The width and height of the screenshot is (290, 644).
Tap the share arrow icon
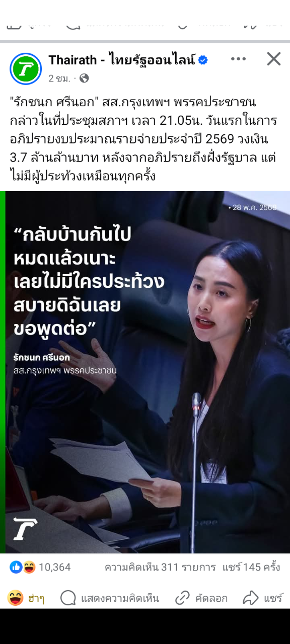250,598
